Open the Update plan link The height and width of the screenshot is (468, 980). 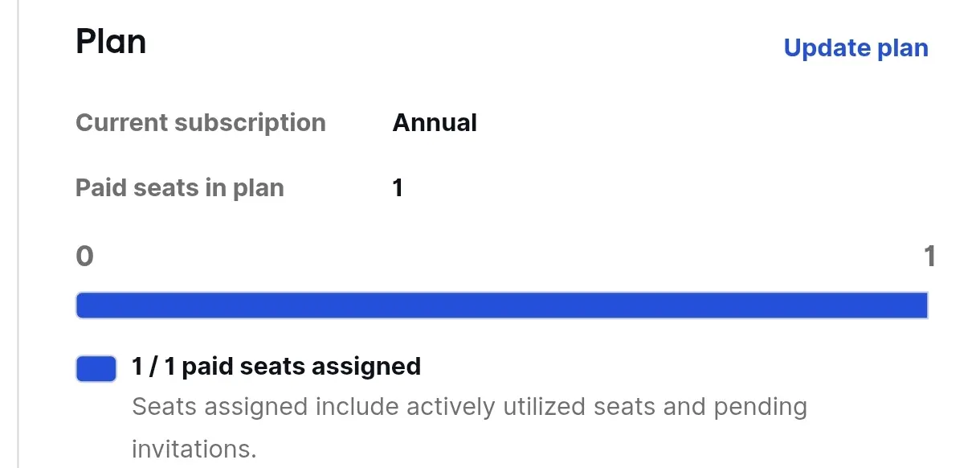point(855,48)
